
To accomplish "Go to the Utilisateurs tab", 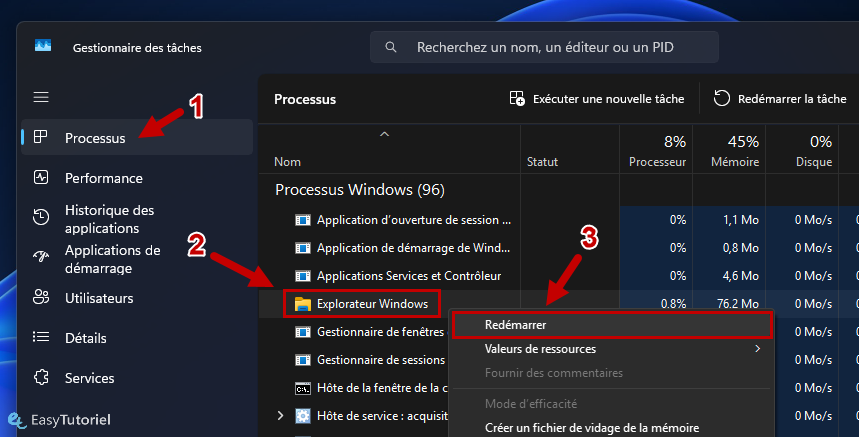I will (137, 298).
